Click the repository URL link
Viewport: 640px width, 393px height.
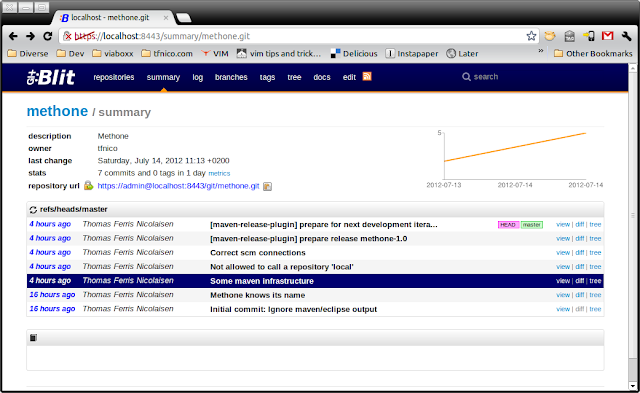click(x=178, y=186)
